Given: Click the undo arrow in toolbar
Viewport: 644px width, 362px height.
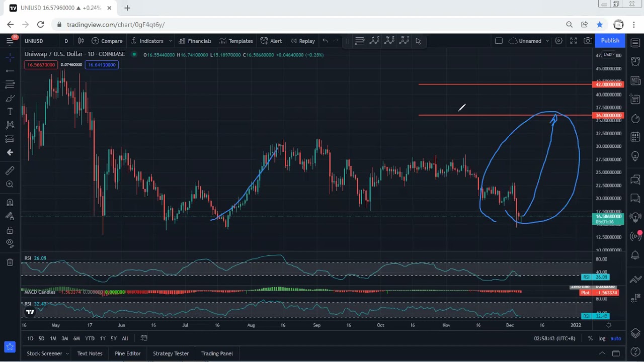Looking at the screenshot, I should click(325, 41).
